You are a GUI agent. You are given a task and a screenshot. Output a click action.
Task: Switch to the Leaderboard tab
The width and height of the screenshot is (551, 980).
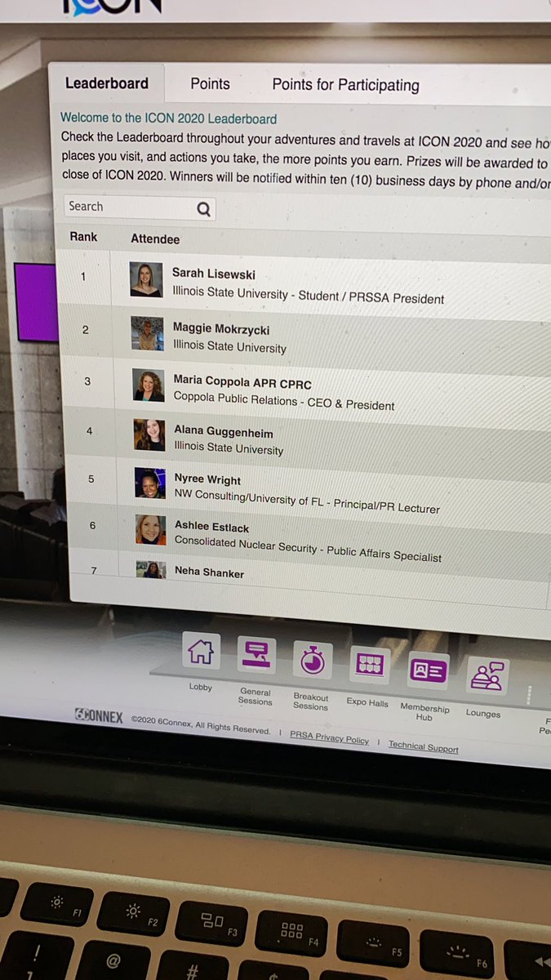pos(107,83)
